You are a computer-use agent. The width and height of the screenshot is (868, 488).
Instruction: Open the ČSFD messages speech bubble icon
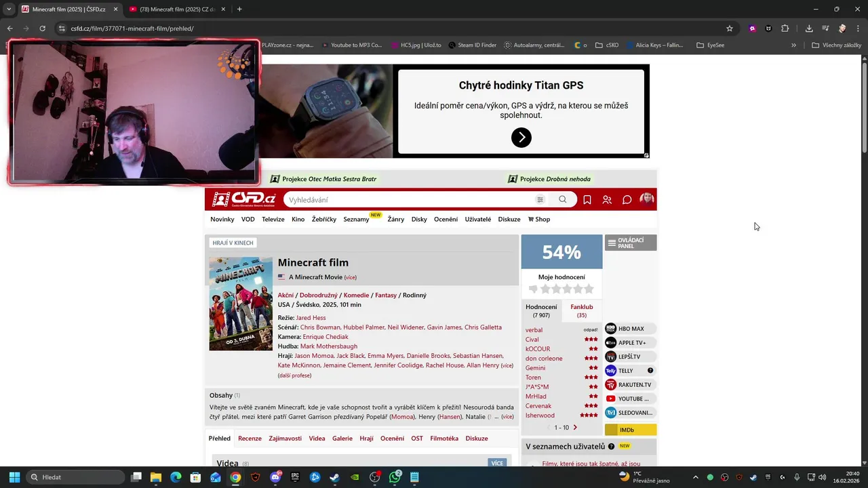tap(627, 200)
